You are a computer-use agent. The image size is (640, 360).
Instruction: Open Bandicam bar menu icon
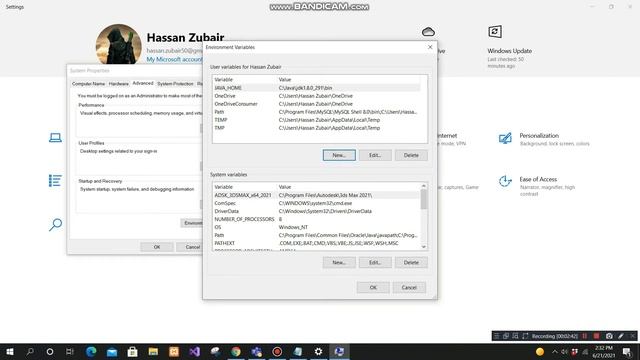pyautogui.click(x=496, y=336)
